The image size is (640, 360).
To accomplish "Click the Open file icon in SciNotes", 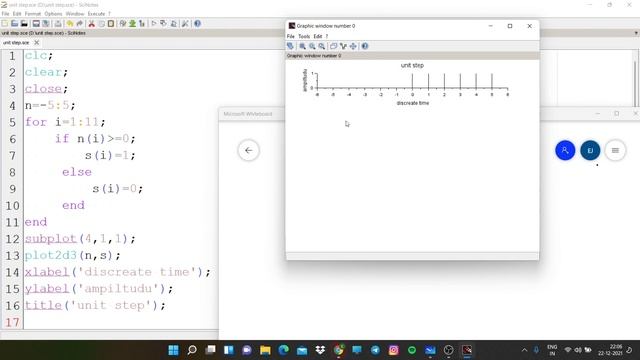I will pos(14,24).
